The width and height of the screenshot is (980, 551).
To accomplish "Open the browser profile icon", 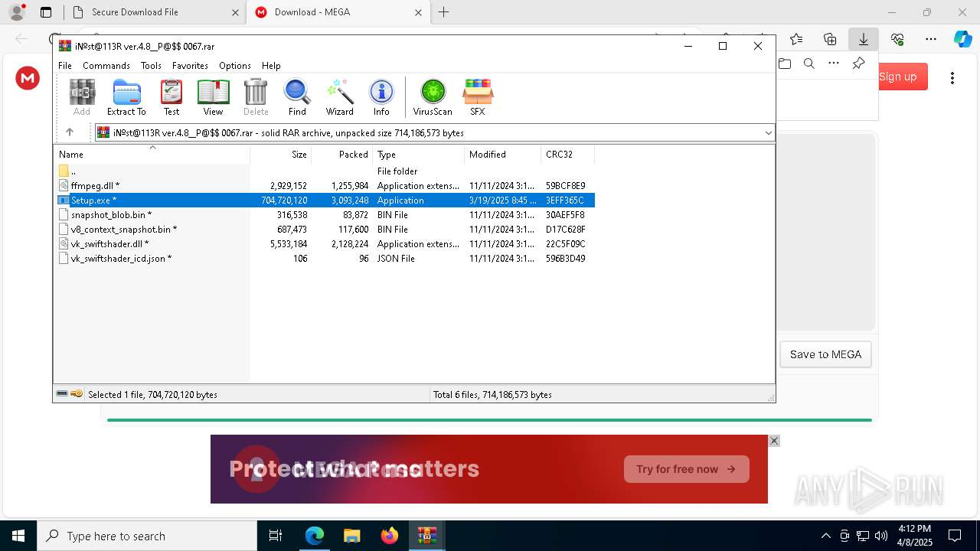I will pyautogui.click(x=17, y=12).
